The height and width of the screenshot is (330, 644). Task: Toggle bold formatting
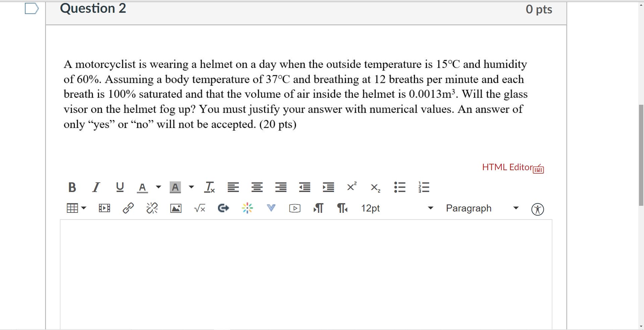pos(72,187)
